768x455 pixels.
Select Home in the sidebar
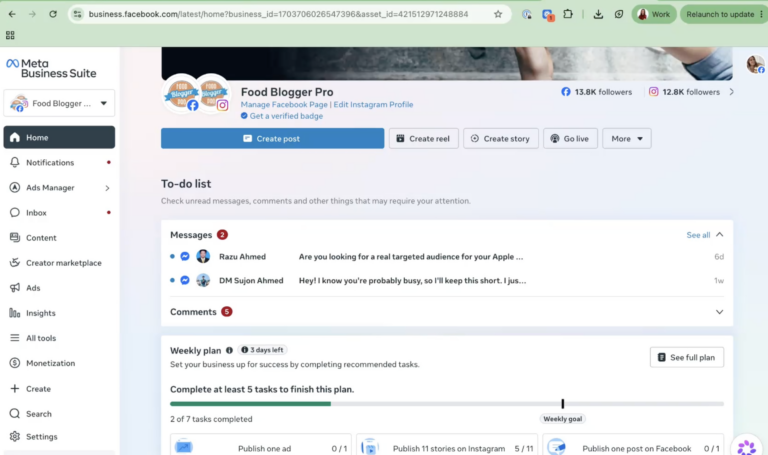coord(59,137)
